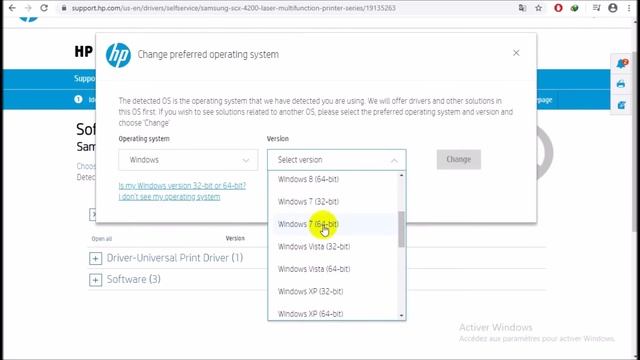Screen dimensions: 640x360
Task: Go back with the browser back arrow
Action: (x=12, y=8)
